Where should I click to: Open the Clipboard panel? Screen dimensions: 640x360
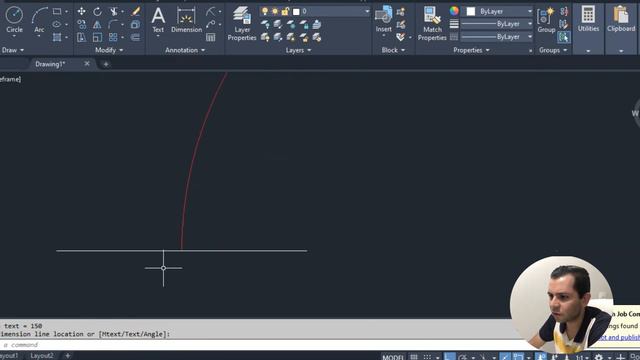(x=621, y=19)
